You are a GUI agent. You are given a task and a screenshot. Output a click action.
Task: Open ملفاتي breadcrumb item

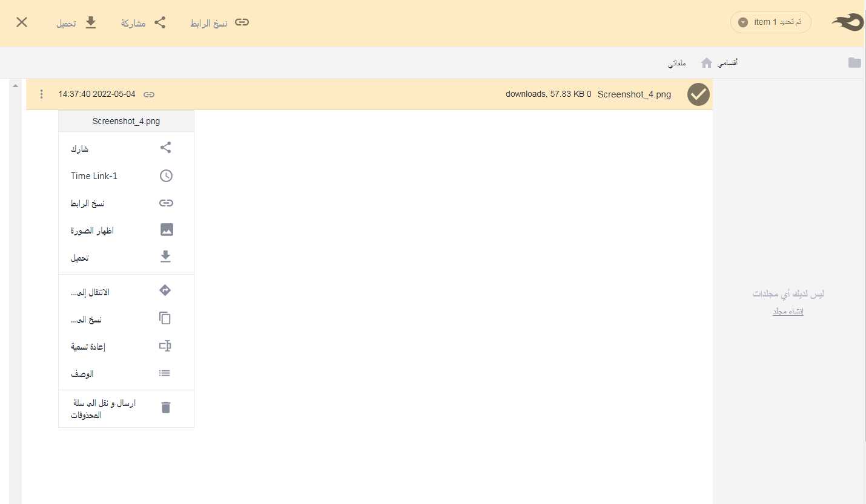point(677,63)
